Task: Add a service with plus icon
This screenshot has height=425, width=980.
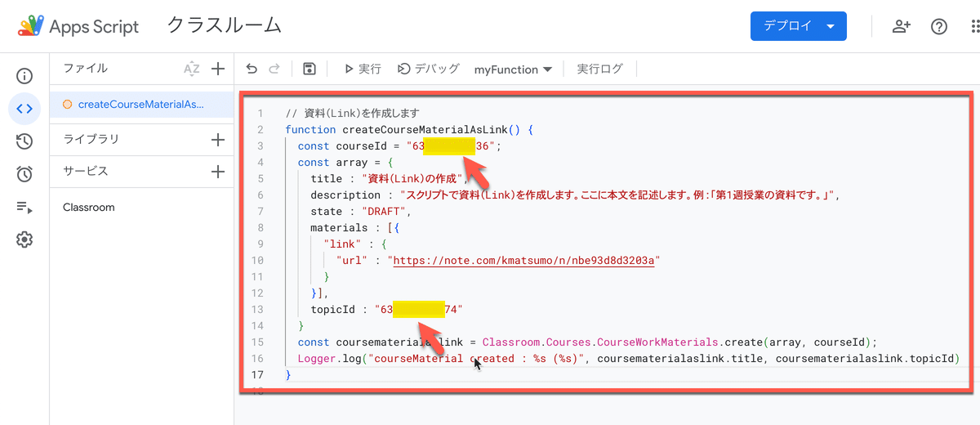Action: (x=218, y=172)
